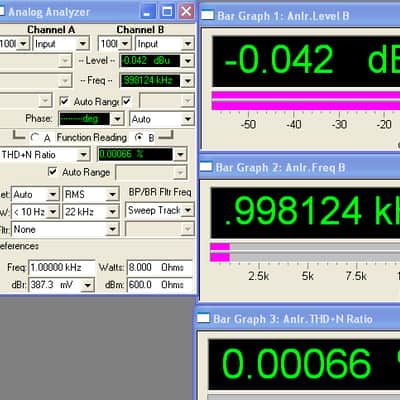Viewport: 400px width, 400px height.
Task: Open the RMS detector type dropdown
Action: tap(113, 194)
